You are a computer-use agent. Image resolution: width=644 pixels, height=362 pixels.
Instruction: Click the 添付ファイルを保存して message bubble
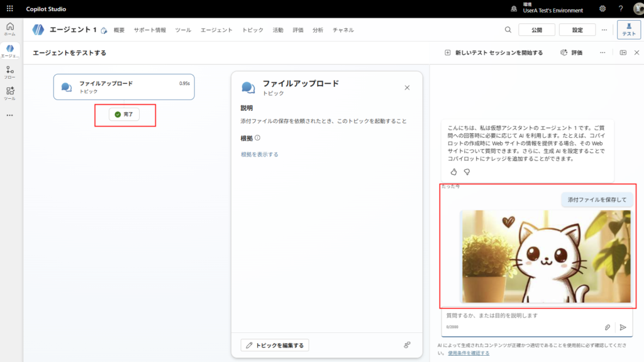coord(597,200)
